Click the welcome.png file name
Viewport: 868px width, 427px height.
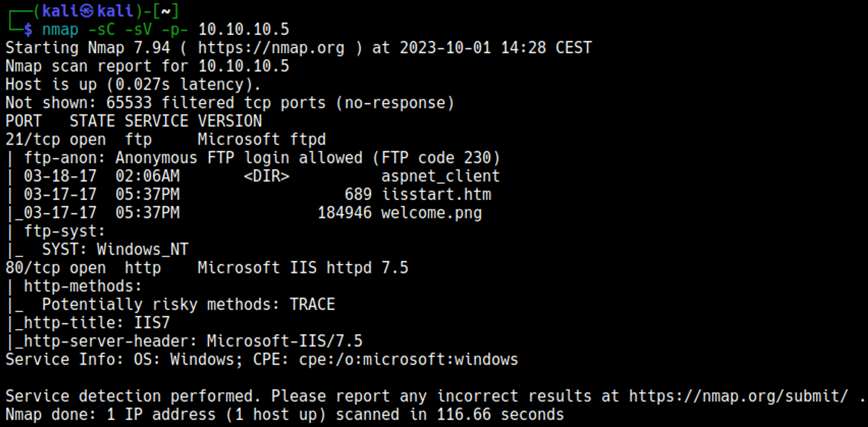431,213
